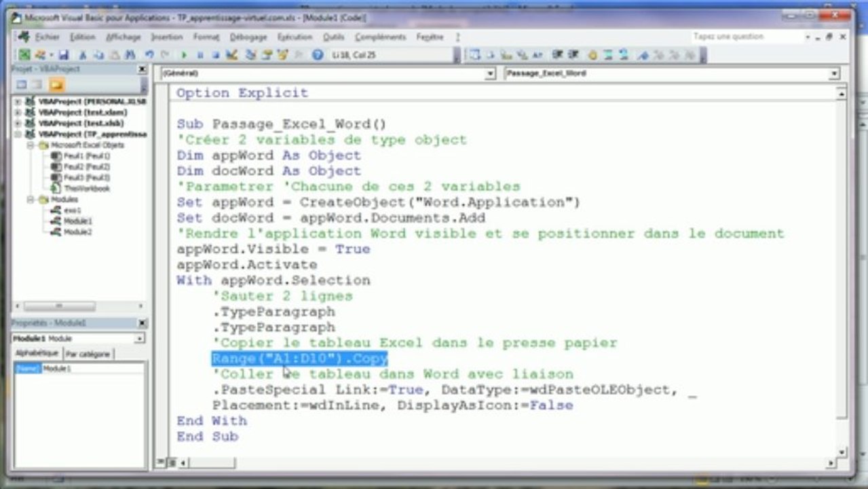Open the Affichage menu
The height and width of the screenshot is (489, 868).
coord(124,37)
